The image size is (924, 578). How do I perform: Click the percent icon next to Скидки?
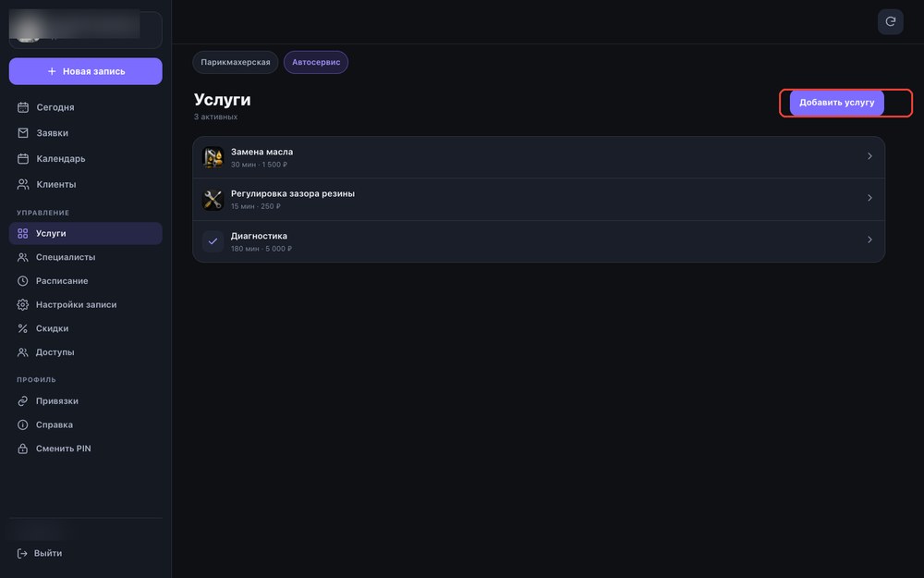pyautogui.click(x=22, y=328)
